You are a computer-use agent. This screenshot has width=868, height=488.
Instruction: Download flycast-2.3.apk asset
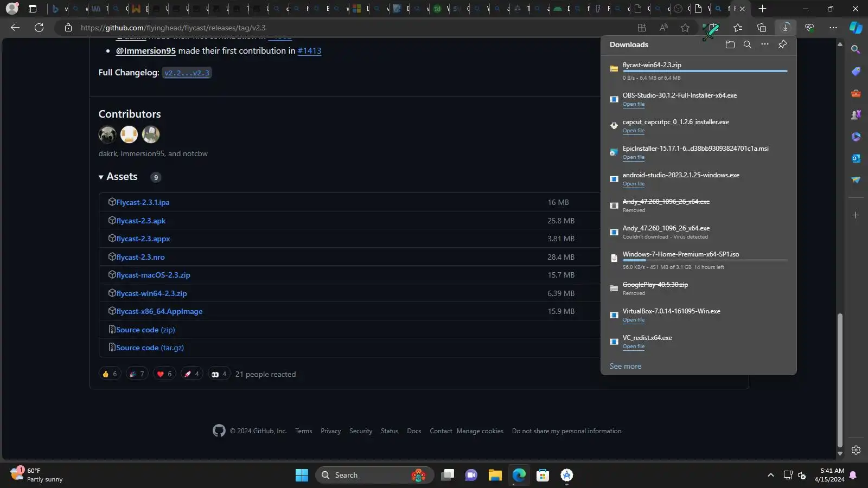(141, 221)
